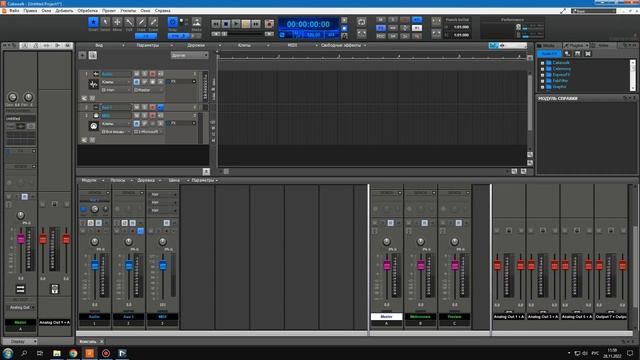Stop playback in the transport

coord(226,24)
